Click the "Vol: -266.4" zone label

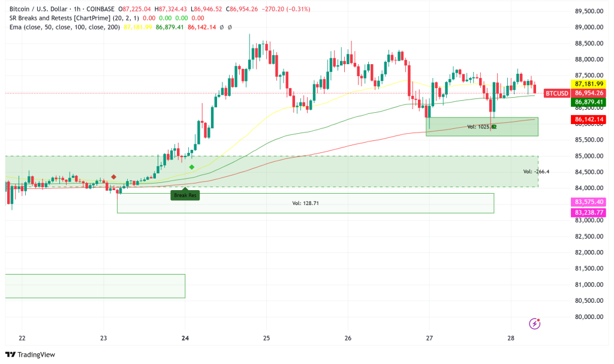(536, 172)
